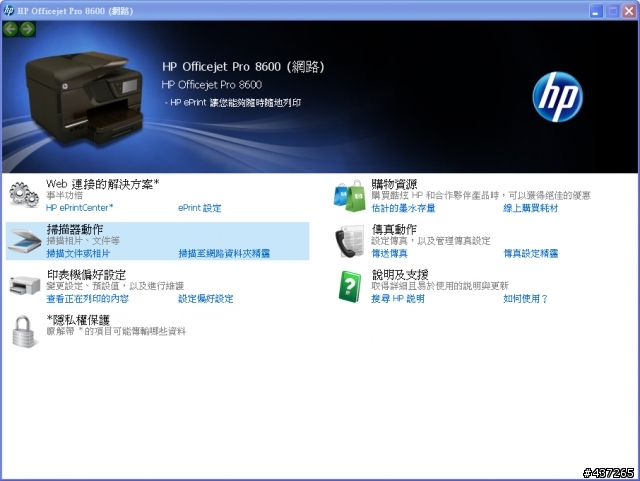This screenshot has height=481, width=640.
Task: Click the printer preferences icon
Action: (x=24, y=285)
